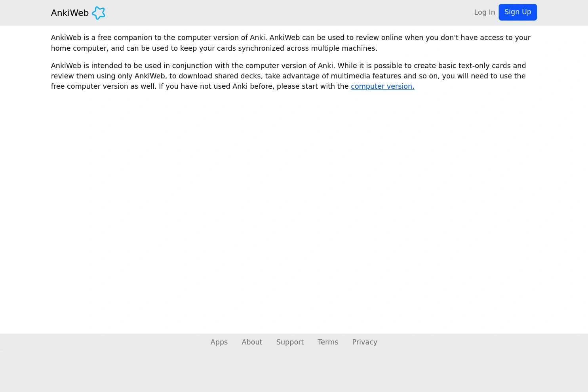The height and width of the screenshot is (392, 588).
Task: Go to the About footer link
Action: pos(252,342)
